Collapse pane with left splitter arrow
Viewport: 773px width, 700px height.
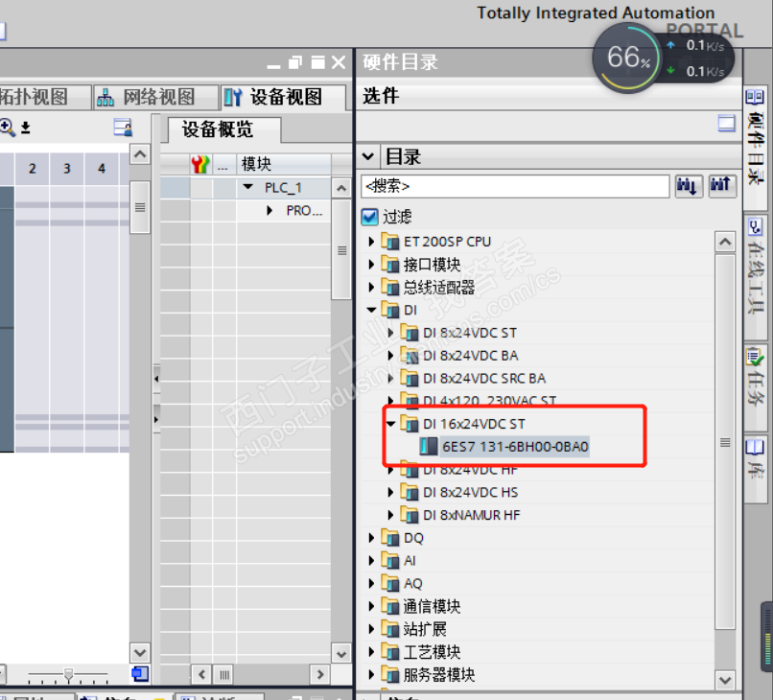tap(156, 379)
